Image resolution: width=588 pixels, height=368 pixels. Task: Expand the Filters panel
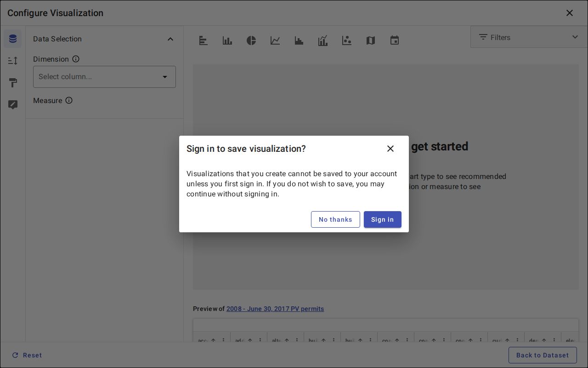[529, 37]
